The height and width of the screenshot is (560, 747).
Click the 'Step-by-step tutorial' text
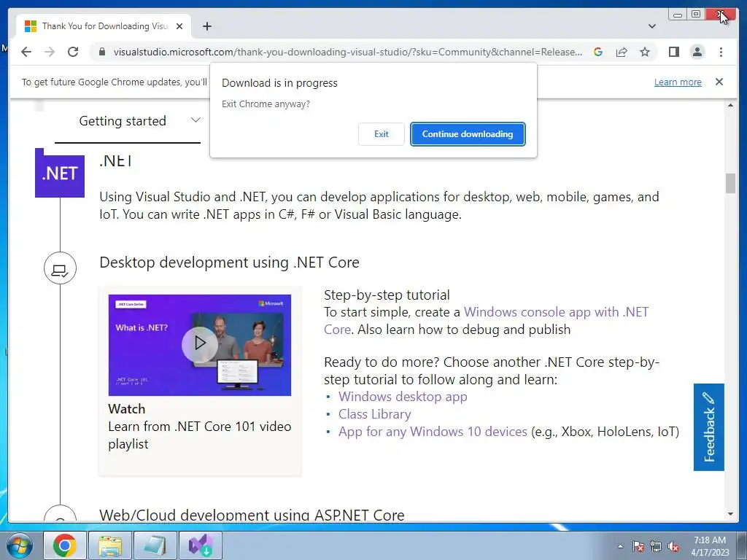coord(387,295)
